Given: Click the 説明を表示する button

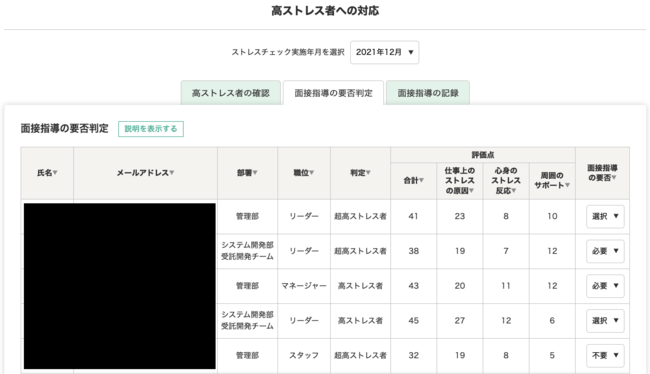Looking at the screenshot, I should click(151, 129).
